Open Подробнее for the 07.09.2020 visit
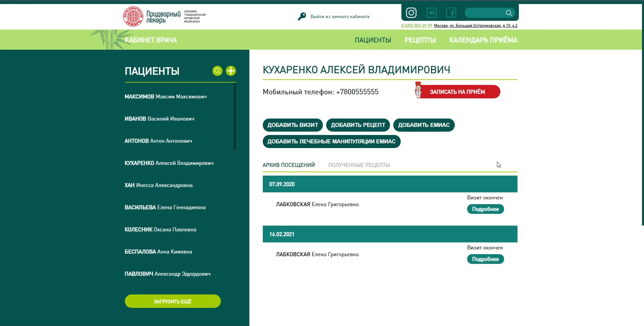Image resolution: width=644 pixels, height=326 pixels. [x=485, y=209]
